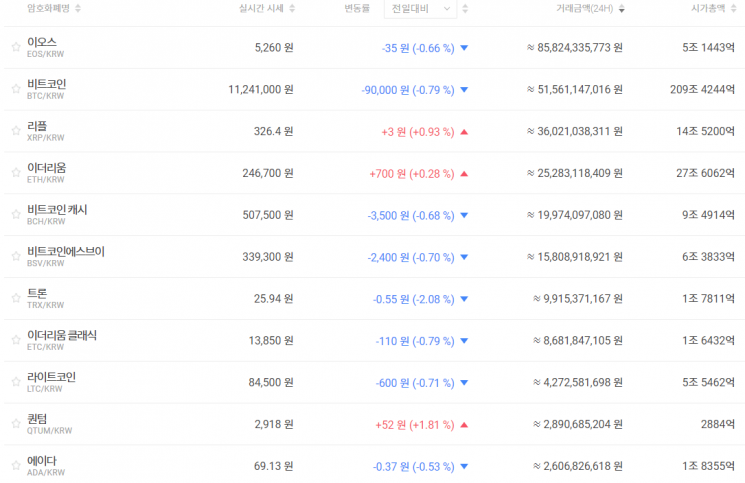Click the down arrow beside -0.53 %

pos(465,466)
